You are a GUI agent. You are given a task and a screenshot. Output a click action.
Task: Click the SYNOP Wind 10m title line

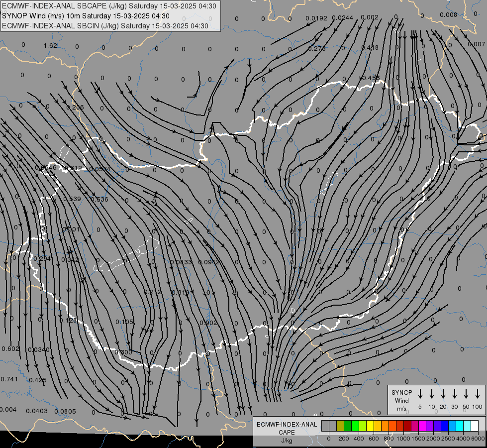click(86, 16)
